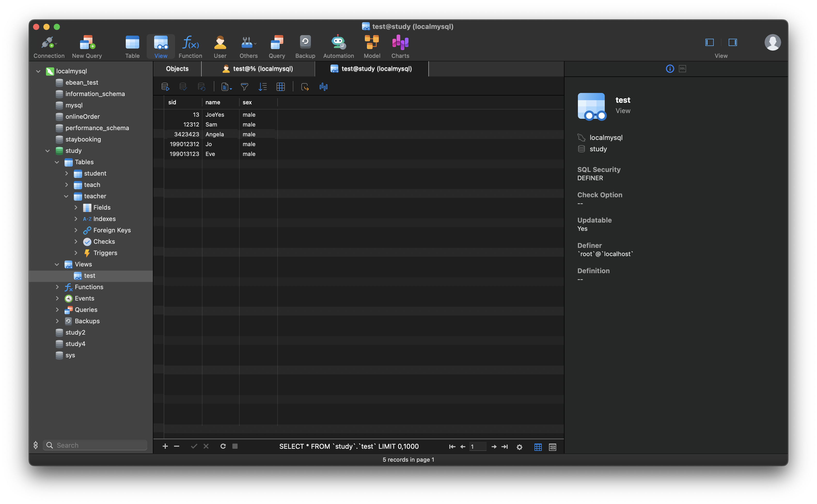Collapse the teacher table node

(66, 196)
